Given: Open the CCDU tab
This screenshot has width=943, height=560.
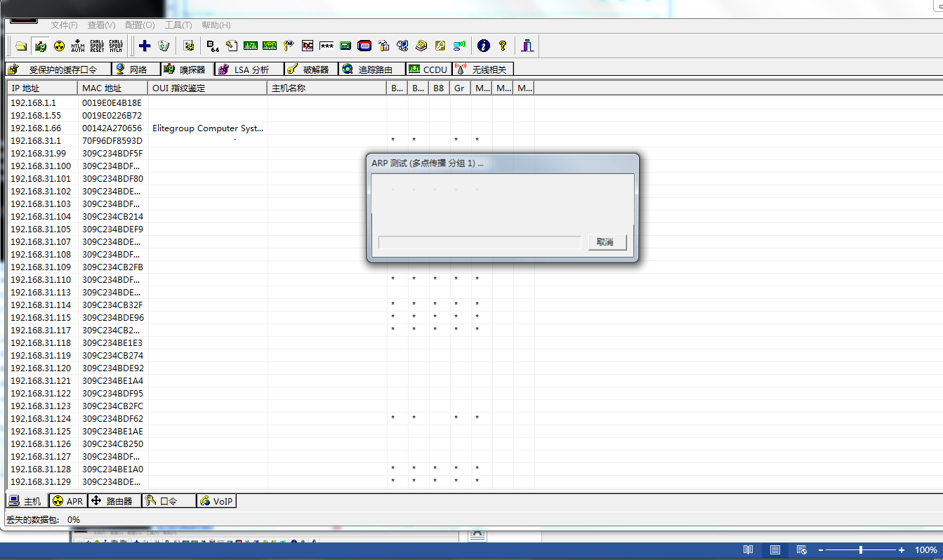Looking at the screenshot, I should click(428, 69).
